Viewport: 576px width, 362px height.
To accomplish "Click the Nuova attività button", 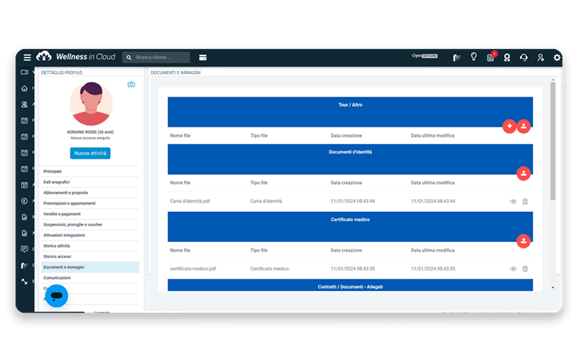I will coord(90,153).
